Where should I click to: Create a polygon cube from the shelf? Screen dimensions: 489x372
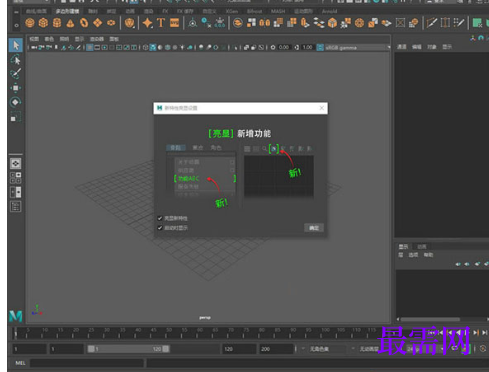pyautogui.click(x=43, y=23)
